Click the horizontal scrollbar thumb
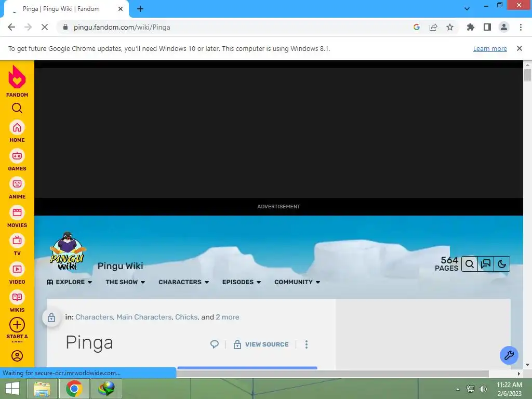 point(332,374)
